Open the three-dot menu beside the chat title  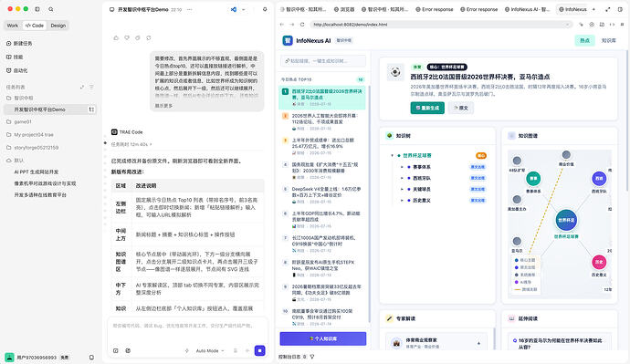pyautogui.click(x=190, y=9)
